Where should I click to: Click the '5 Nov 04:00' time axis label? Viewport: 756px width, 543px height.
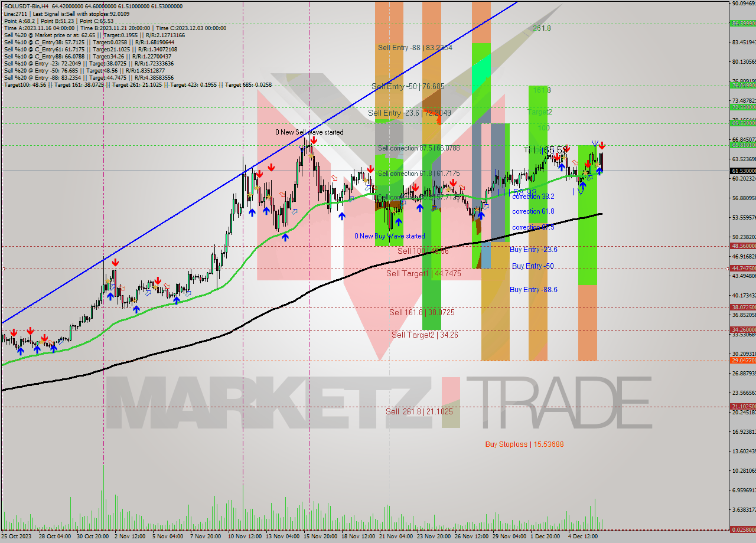tap(168, 537)
